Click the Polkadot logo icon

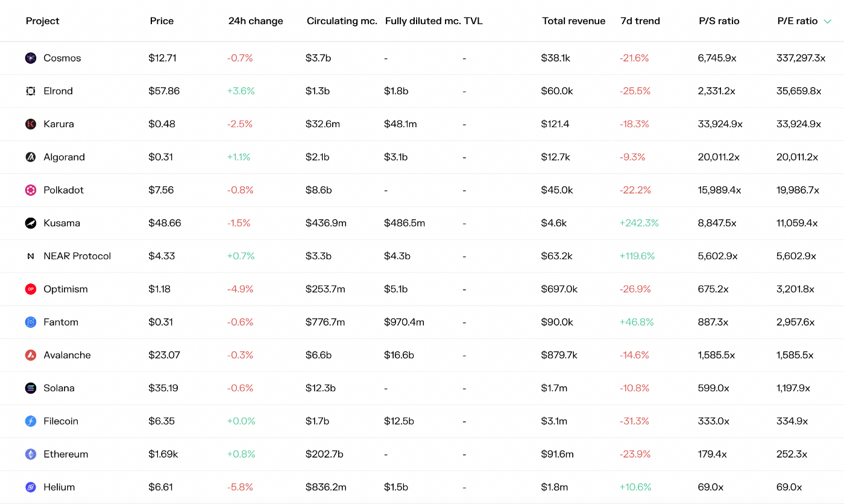click(31, 191)
